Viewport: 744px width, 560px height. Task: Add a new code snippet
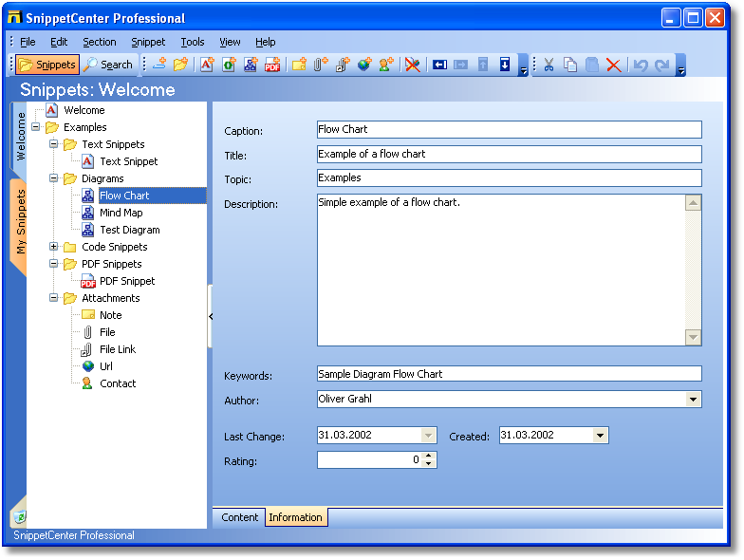coord(230,65)
